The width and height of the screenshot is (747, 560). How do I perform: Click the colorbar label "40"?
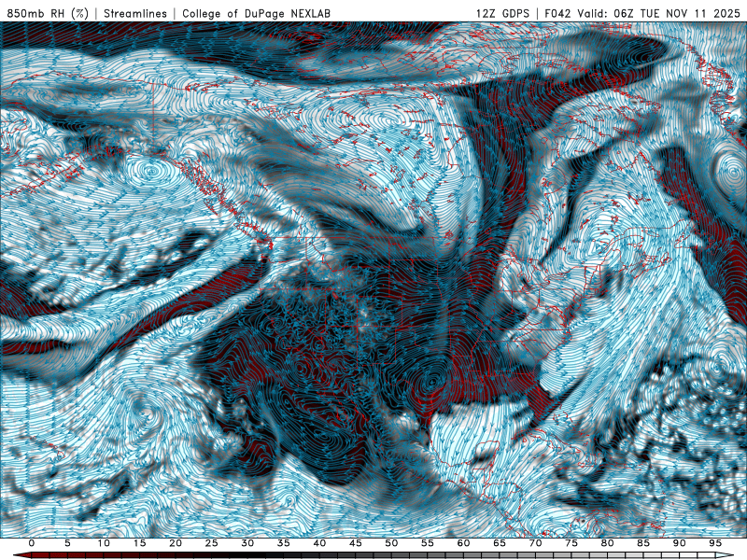click(319, 543)
